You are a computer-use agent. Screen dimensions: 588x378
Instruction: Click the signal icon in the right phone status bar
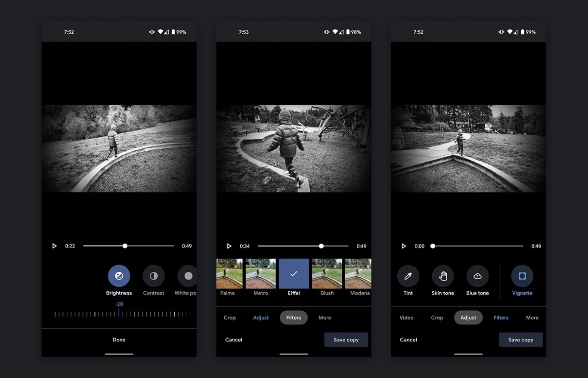pyautogui.click(x=516, y=32)
